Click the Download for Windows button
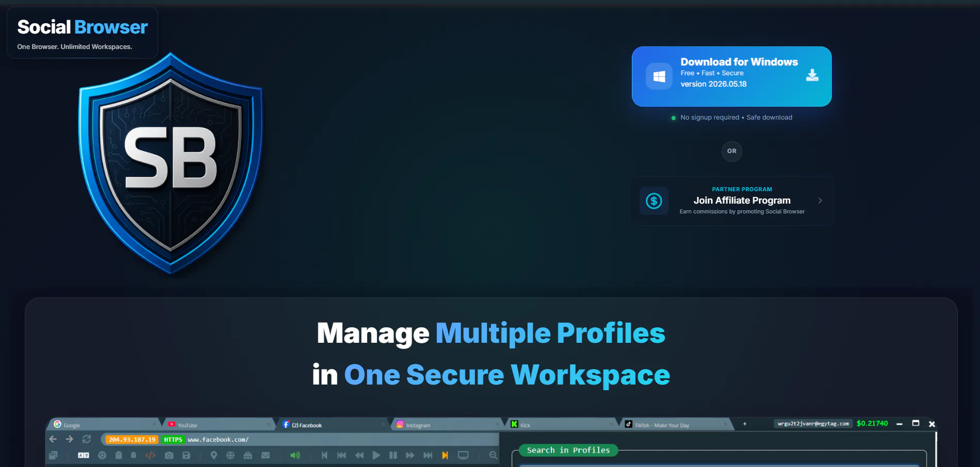 click(731, 76)
